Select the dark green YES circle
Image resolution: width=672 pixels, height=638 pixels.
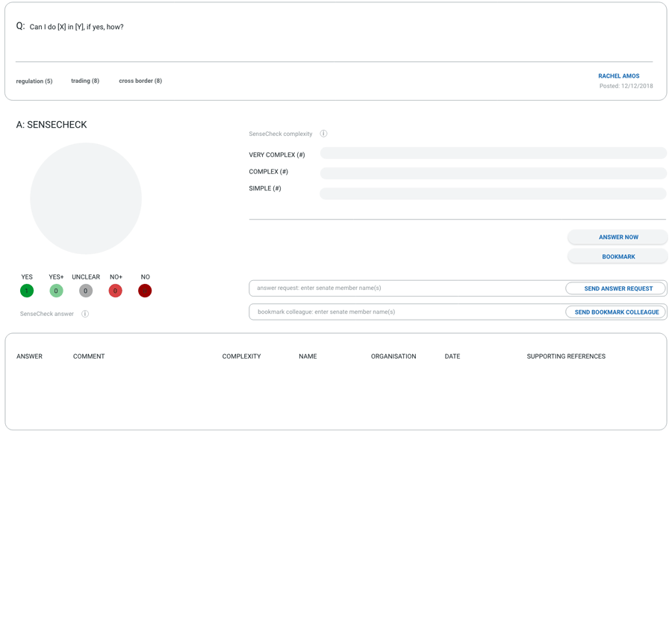(x=27, y=291)
